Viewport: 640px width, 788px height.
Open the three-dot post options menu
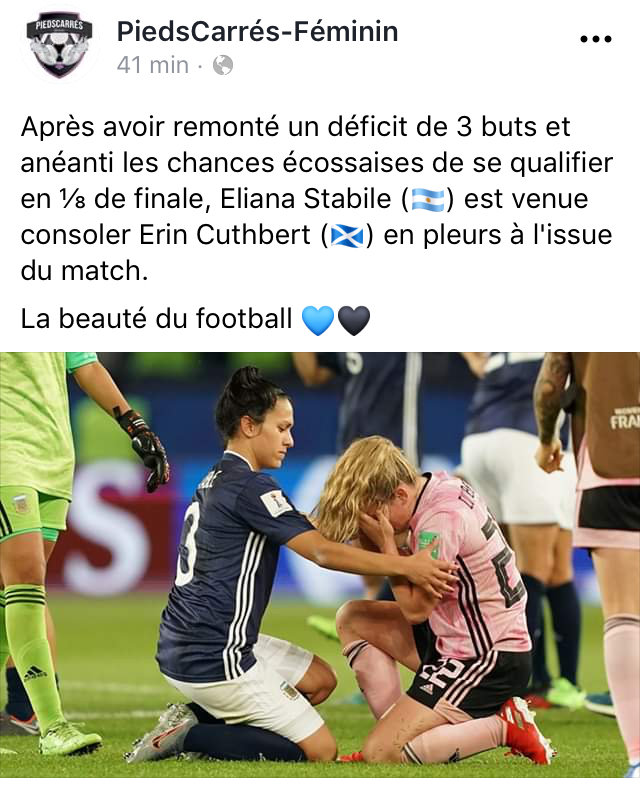[x=595, y=39]
